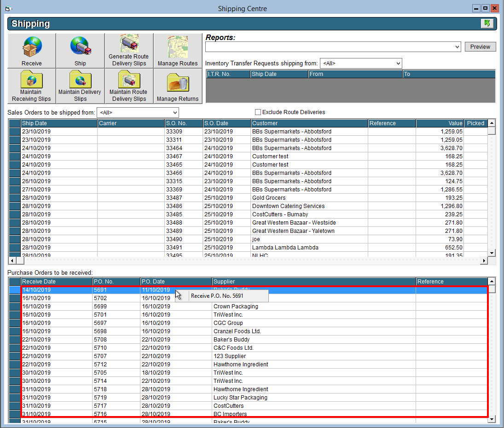Select sales order 33311 row
The height and width of the screenshot is (428, 504).
[x=248, y=140]
